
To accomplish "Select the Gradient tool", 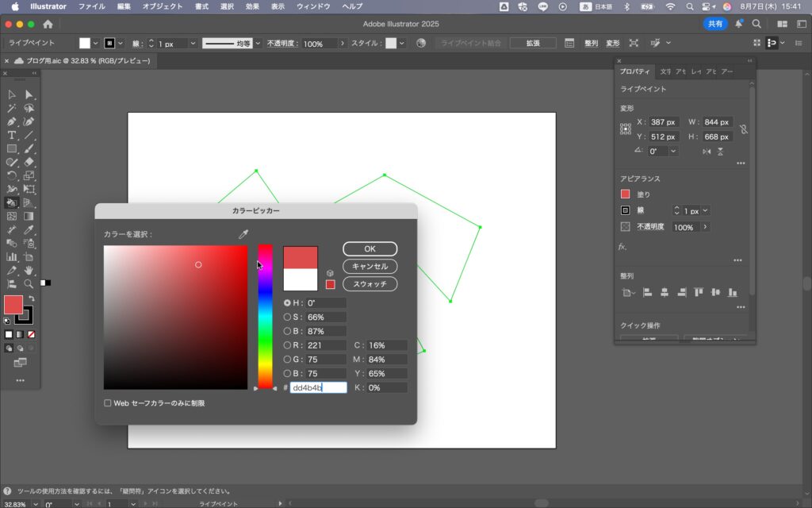I will coord(29,216).
